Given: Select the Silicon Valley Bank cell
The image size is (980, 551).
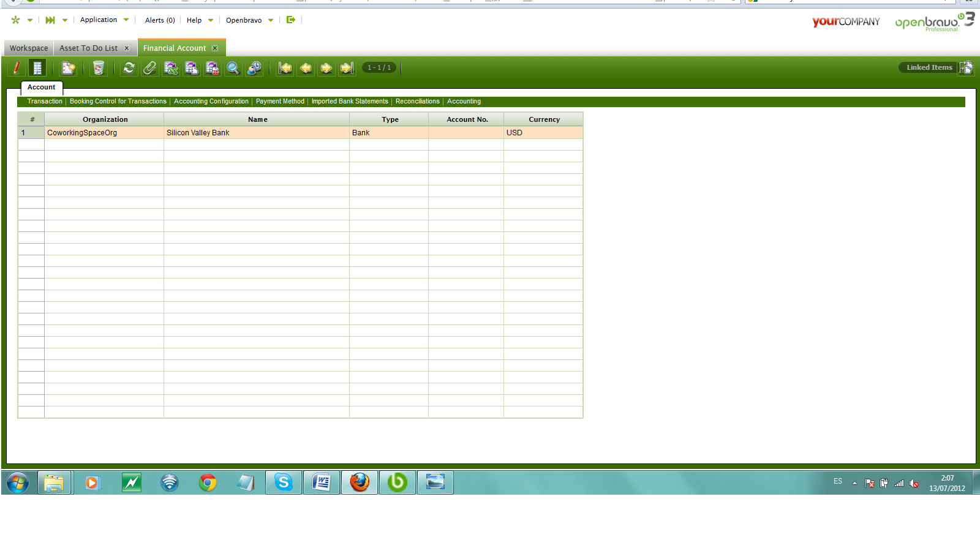Looking at the screenshot, I should (x=257, y=133).
